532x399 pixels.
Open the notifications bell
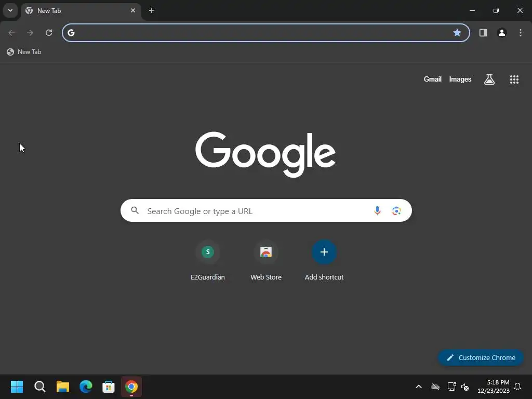pos(517,387)
